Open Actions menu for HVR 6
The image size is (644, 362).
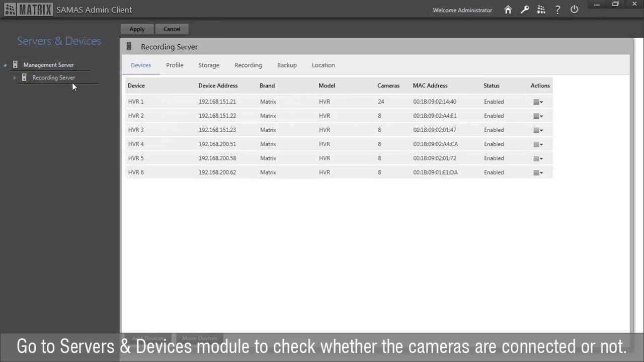point(538,172)
